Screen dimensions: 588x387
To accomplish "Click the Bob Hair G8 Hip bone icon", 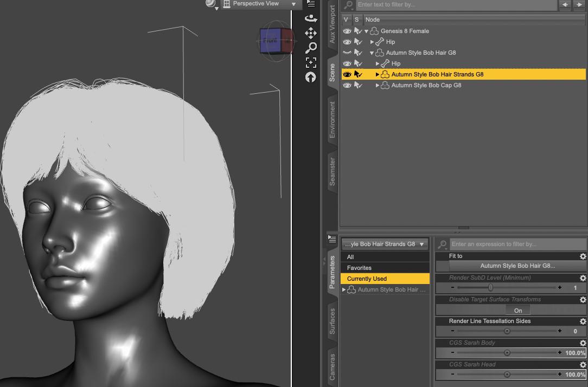I will pos(385,64).
